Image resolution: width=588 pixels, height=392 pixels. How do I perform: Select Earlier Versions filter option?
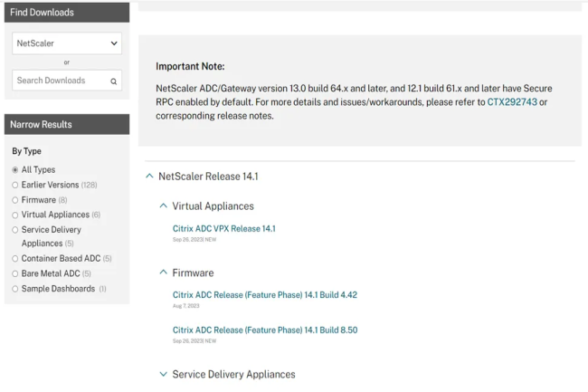(14, 185)
